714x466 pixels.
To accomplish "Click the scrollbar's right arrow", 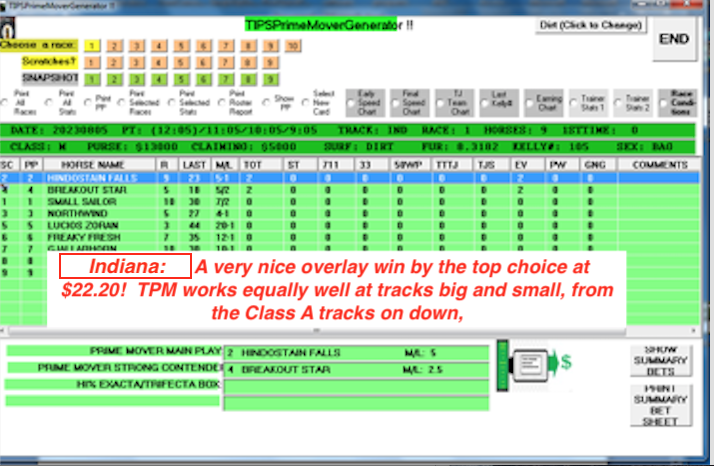I will click(x=694, y=330).
